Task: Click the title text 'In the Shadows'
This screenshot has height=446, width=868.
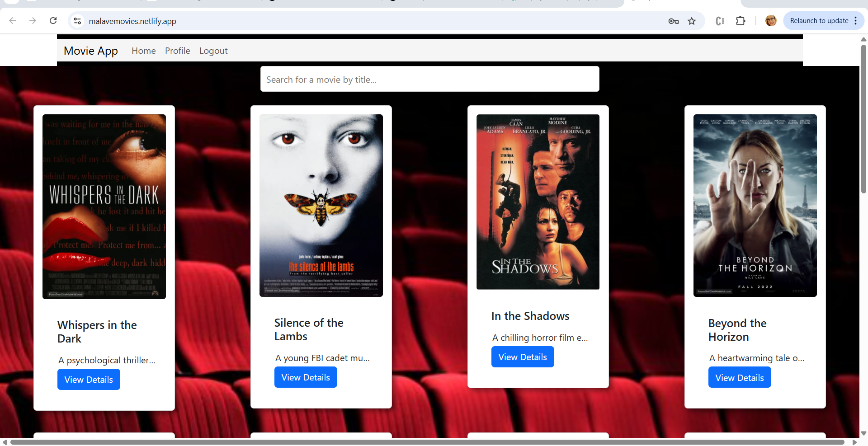Action: click(x=530, y=316)
